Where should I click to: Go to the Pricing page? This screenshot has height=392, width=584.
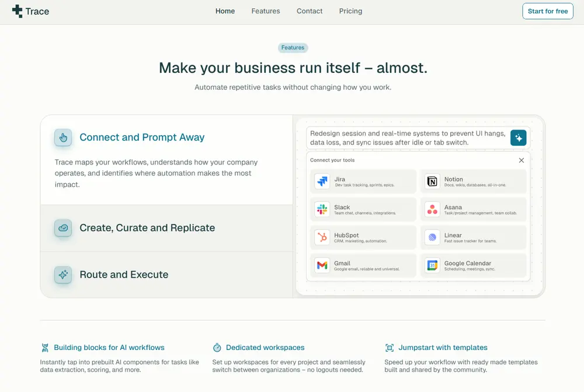[350, 11]
